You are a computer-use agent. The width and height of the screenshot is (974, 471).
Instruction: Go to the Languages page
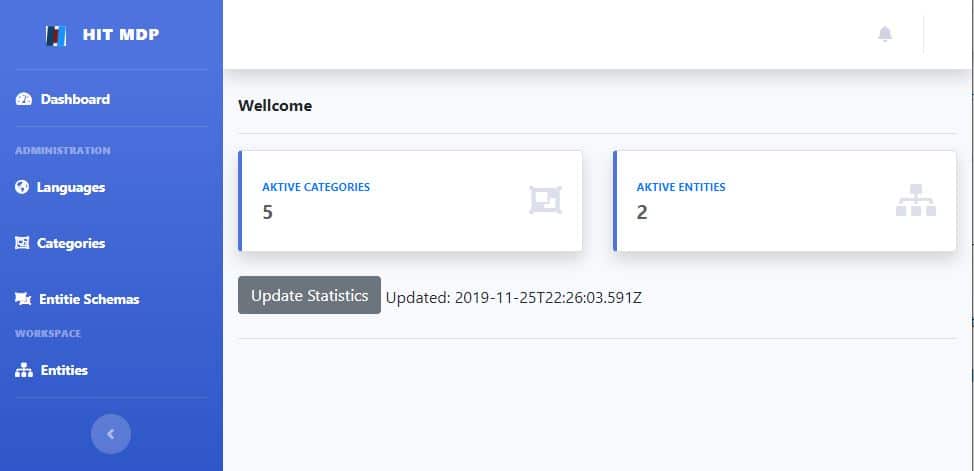tap(60, 187)
